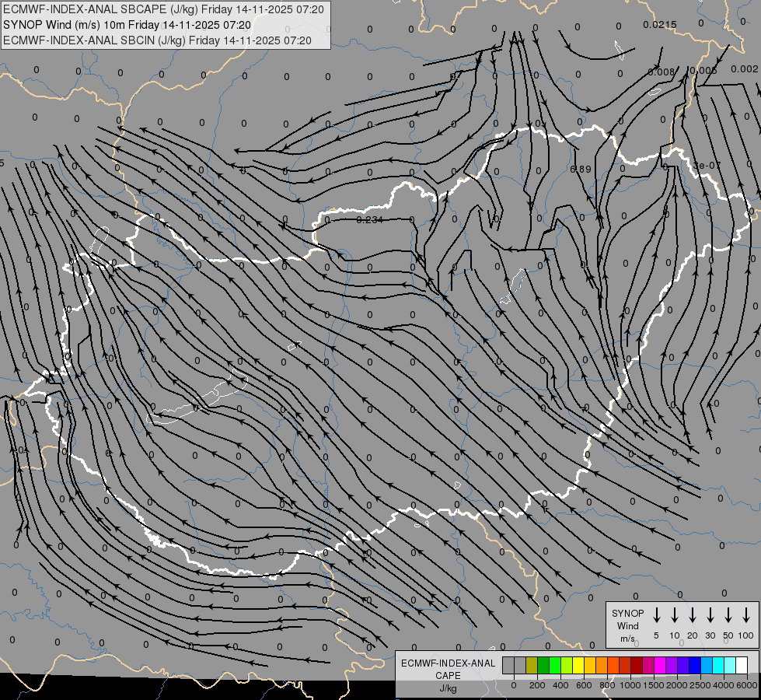Select the pale cyan CAPE legend swatch
Image resolution: width=761 pixels, height=700 pixels.
[729, 665]
